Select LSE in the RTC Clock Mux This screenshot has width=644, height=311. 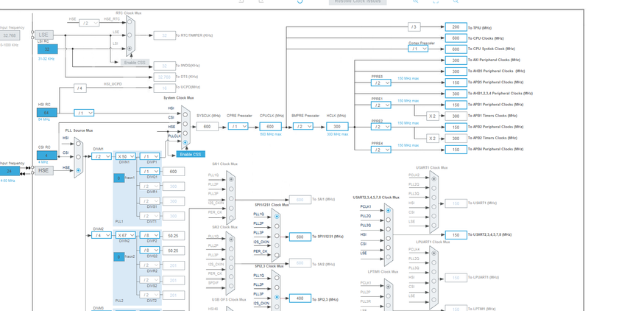pyautogui.click(x=130, y=35)
